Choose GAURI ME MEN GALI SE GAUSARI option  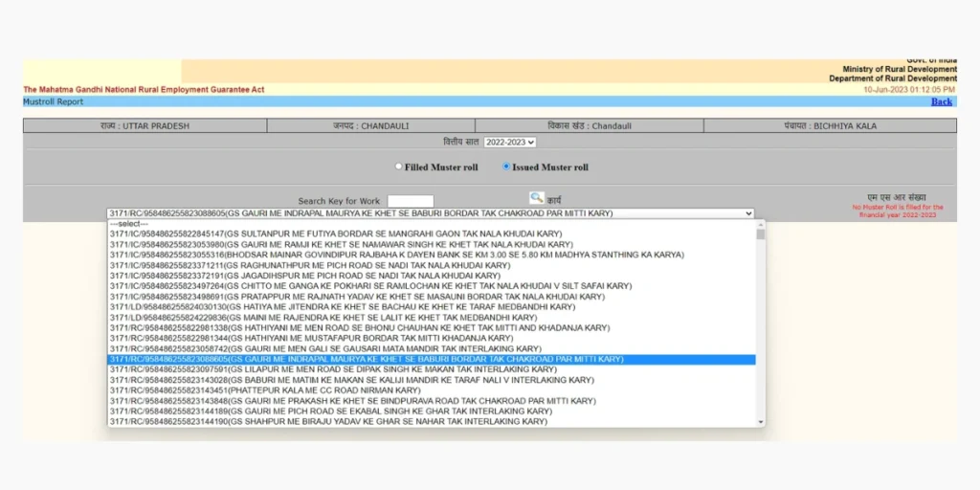click(x=432, y=348)
